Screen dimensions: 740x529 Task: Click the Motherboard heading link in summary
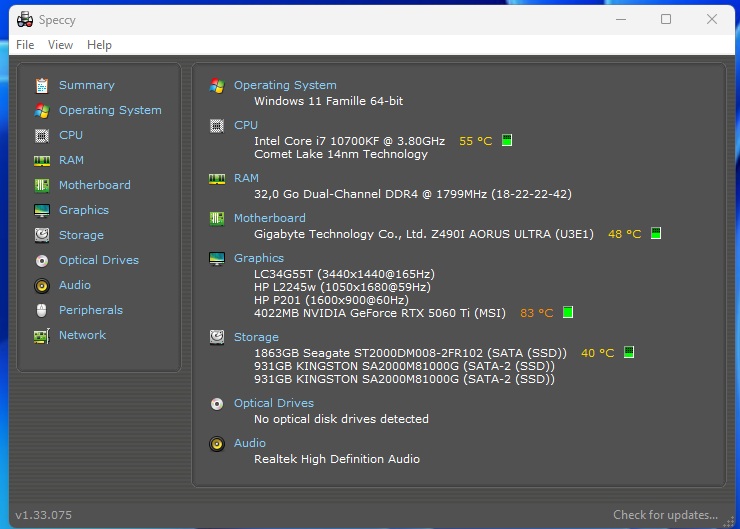coord(270,218)
